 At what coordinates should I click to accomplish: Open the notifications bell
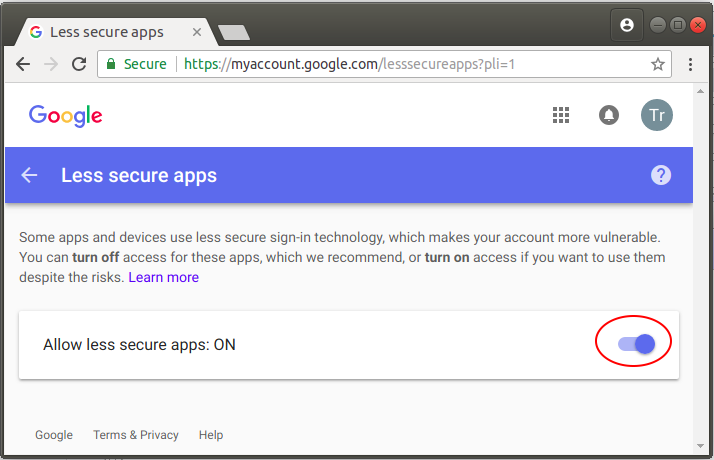pos(609,115)
